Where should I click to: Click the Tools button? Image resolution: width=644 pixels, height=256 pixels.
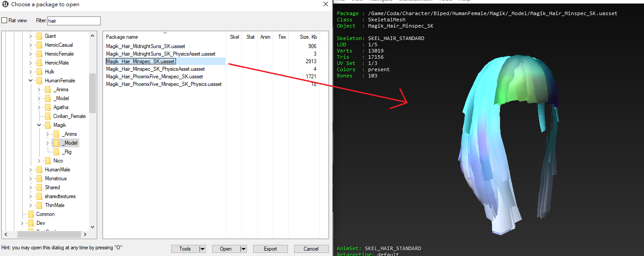185,249
